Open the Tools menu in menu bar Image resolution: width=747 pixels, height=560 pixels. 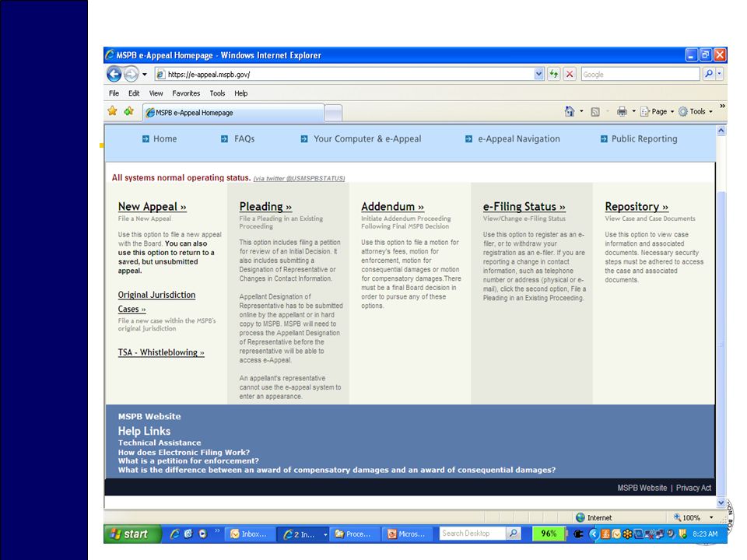point(217,93)
